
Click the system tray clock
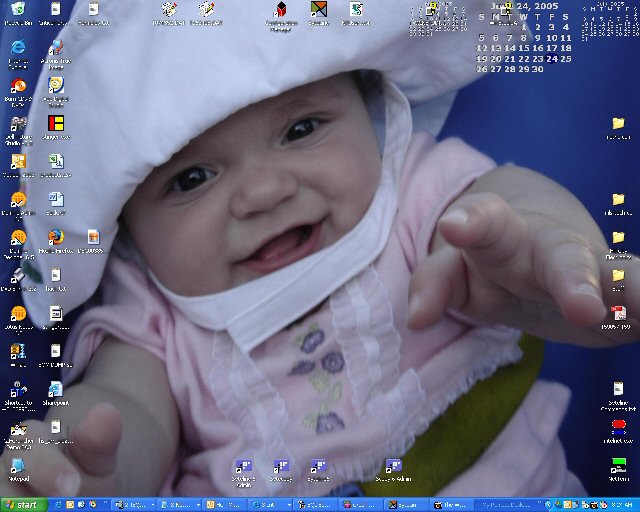622,505
